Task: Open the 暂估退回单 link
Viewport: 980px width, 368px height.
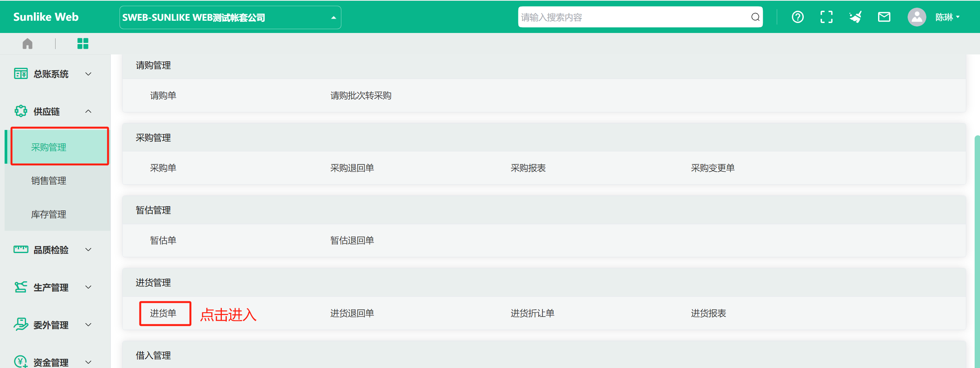Action: click(352, 240)
